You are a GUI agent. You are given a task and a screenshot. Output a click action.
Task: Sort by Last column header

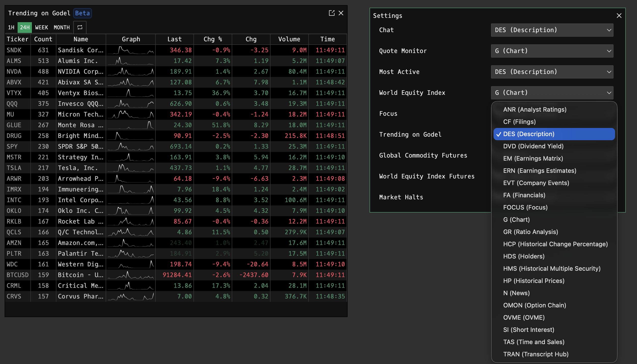point(175,39)
